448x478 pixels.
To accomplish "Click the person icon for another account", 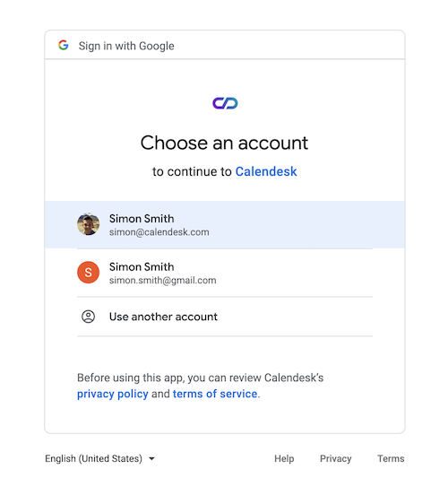I will (89, 317).
